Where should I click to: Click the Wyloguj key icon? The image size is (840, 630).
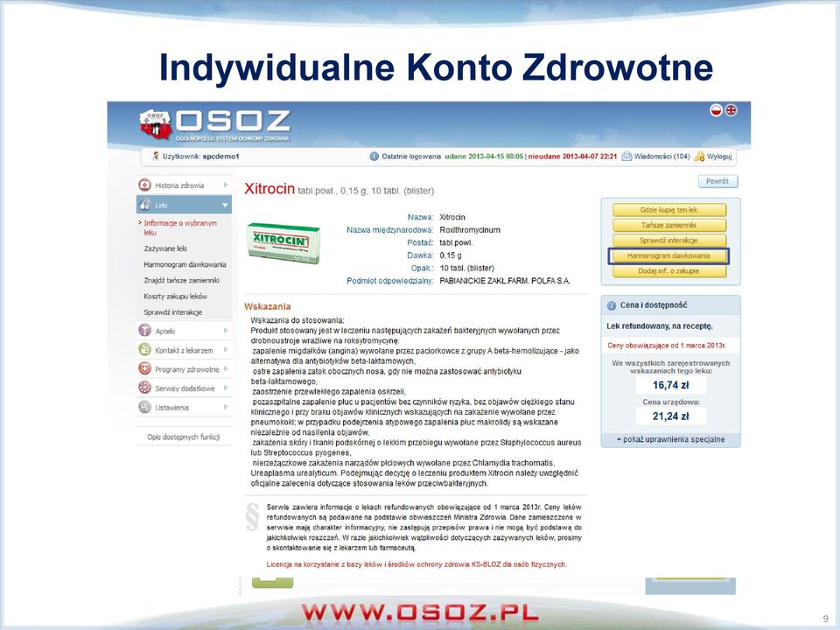coord(699,157)
